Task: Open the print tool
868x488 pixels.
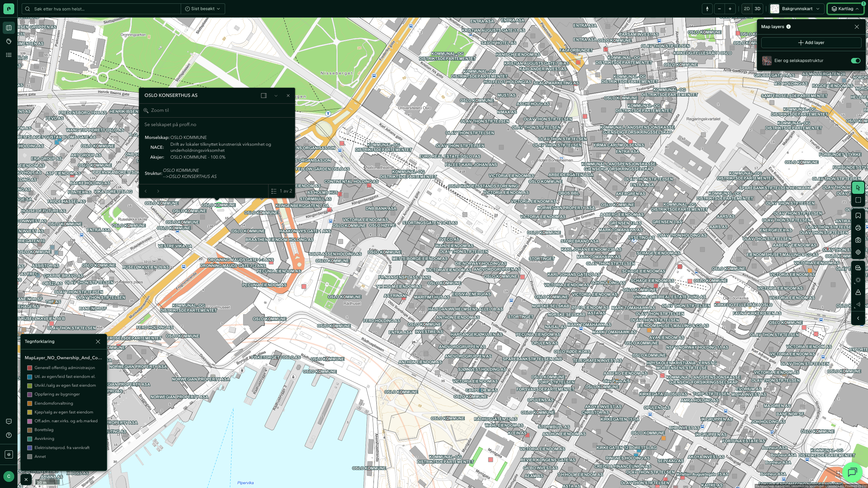Action: (858, 228)
